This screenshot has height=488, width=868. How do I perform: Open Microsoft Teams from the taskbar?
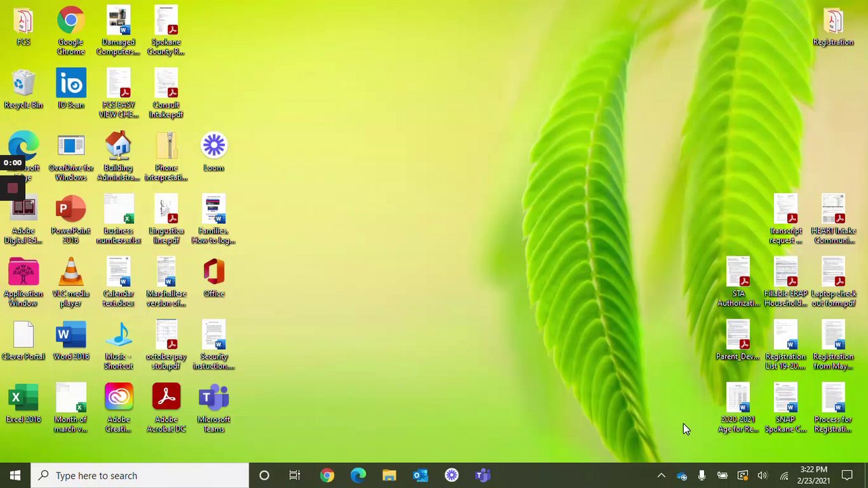[x=482, y=476]
